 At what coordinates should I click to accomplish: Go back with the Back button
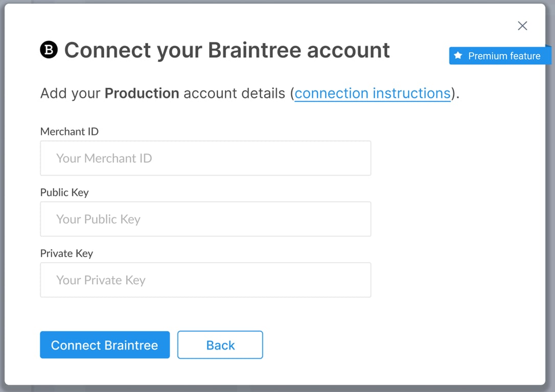coord(220,345)
